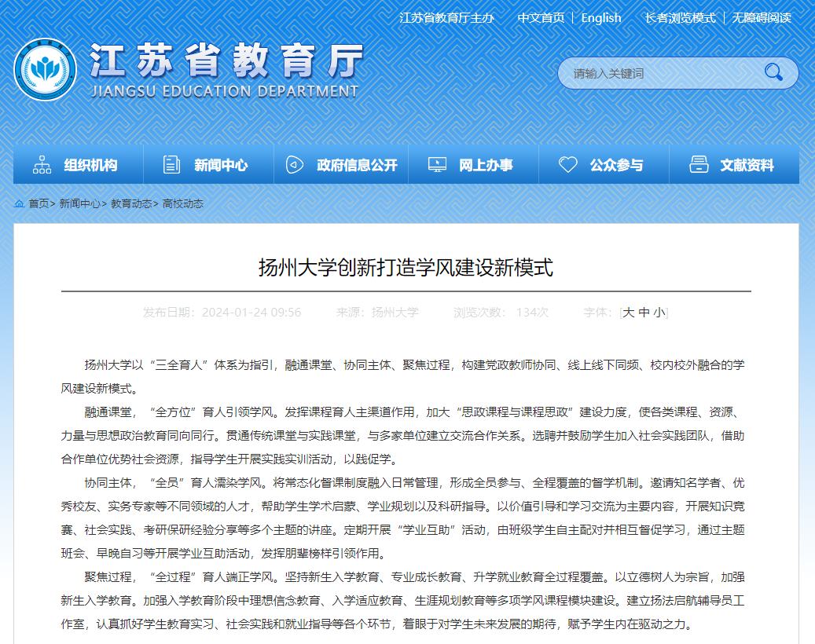Click the 高校动态 breadcrumb link
This screenshot has width=815, height=644.
(182, 203)
